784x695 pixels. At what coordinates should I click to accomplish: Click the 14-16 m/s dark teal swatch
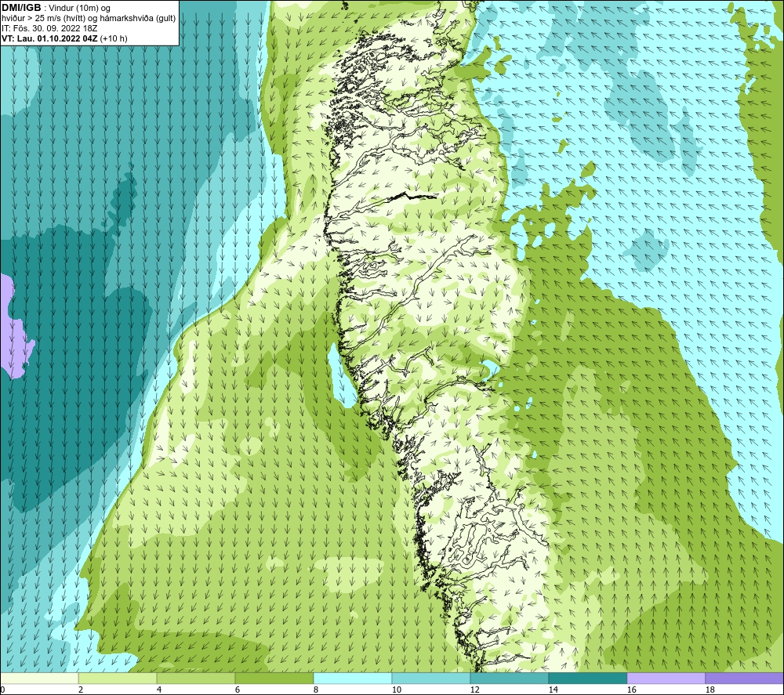(x=588, y=678)
